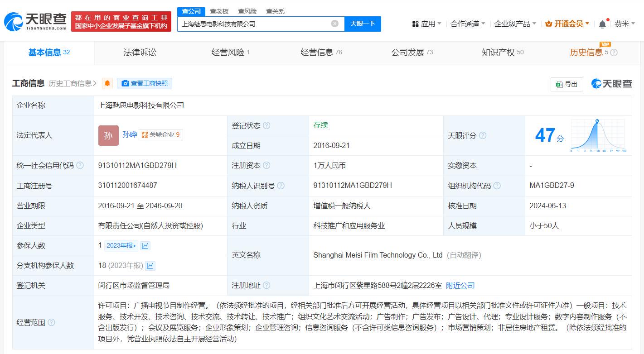The image size is (644, 354).
Task: Click credit code 91310112MA1GBD279H in 统一社会信用代码 row
Action: click(137, 165)
